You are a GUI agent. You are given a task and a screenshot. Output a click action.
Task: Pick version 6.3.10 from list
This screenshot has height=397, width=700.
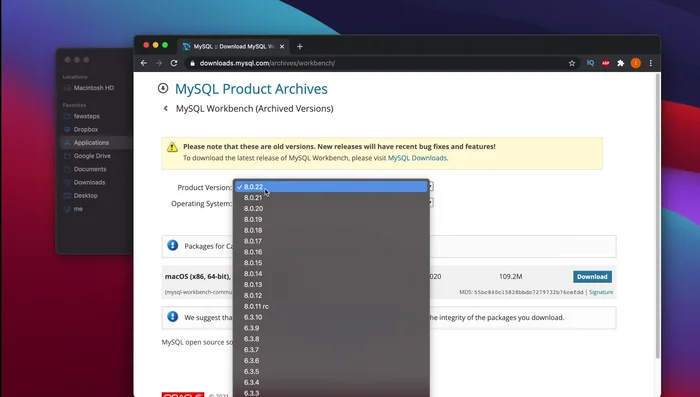tap(331, 317)
